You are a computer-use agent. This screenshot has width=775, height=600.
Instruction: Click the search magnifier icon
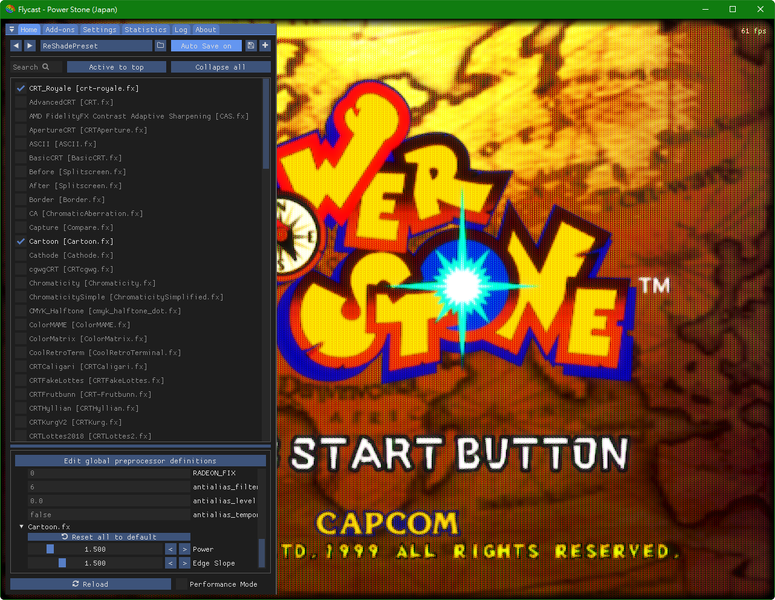[45, 67]
